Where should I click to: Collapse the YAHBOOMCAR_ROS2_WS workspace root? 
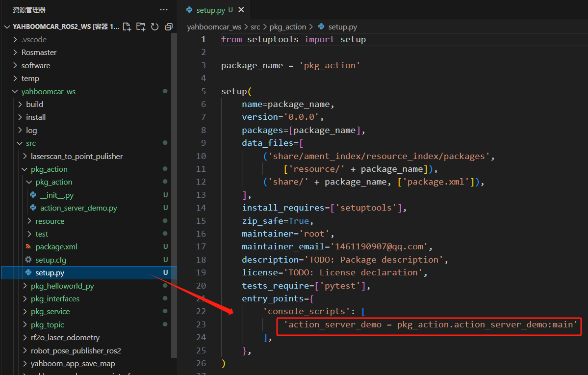(x=7, y=27)
